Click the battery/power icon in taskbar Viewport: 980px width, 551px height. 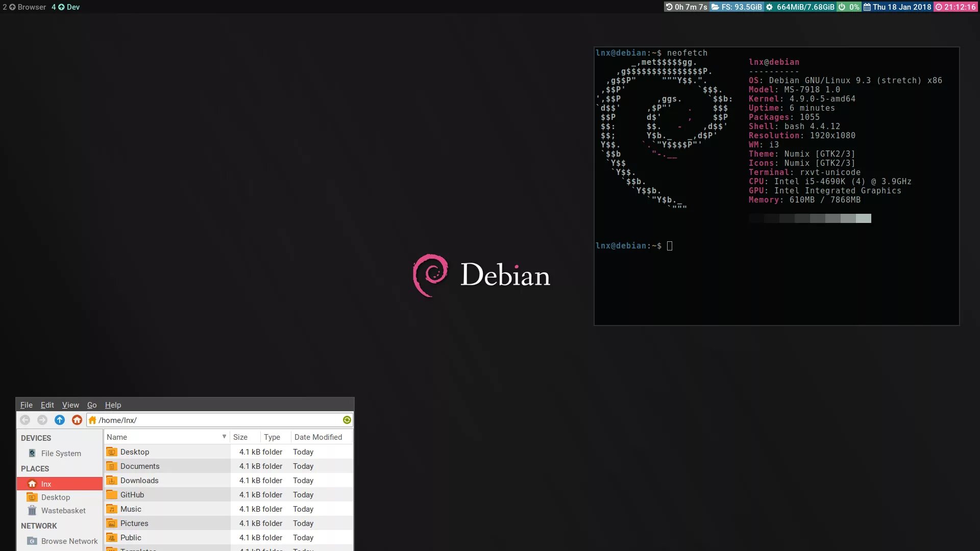pyautogui.click(x=841, y=6)
